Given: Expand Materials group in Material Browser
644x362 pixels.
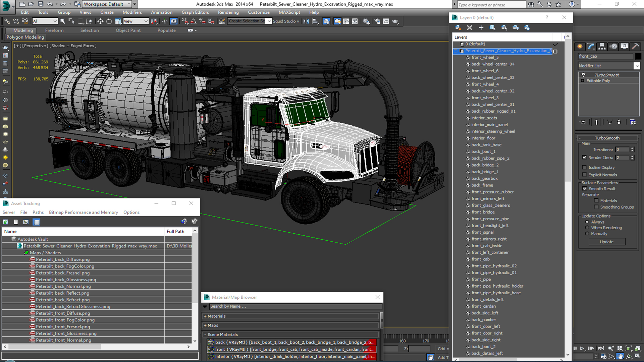Looking at the screenshot, I should click(205, 316).
